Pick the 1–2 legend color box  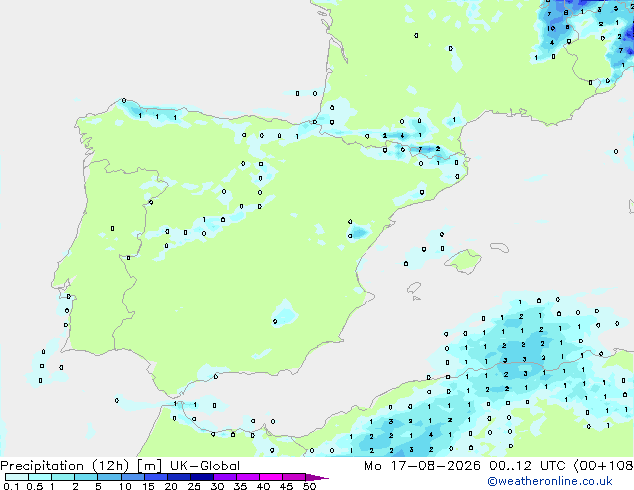[63, 477]
